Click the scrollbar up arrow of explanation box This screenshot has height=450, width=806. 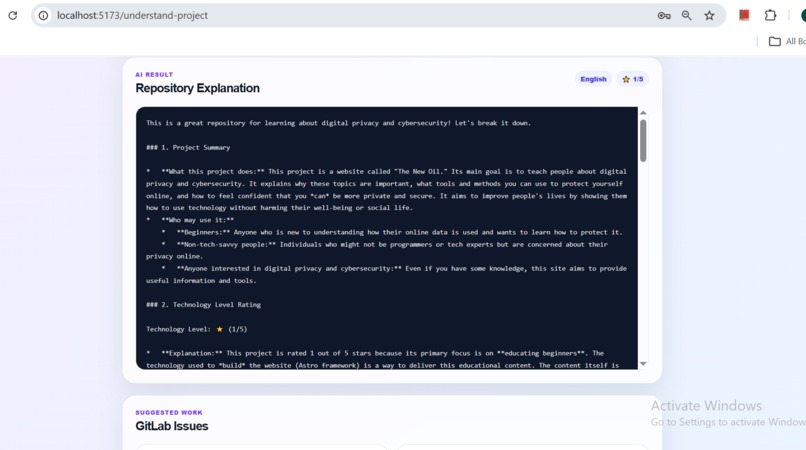tap(643, 113)
